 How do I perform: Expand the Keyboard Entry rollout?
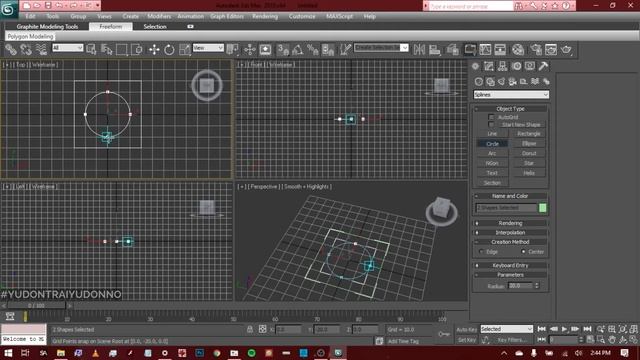click(x=510, y=266)
